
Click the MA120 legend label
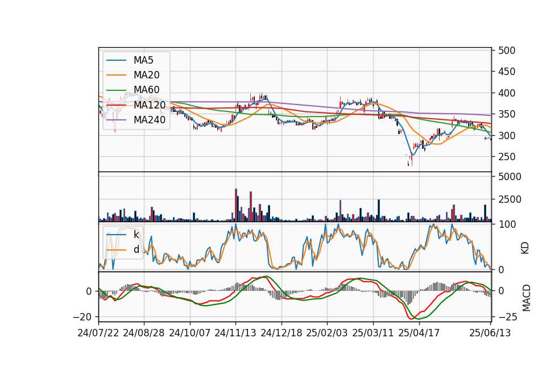[x=150, y=105]
